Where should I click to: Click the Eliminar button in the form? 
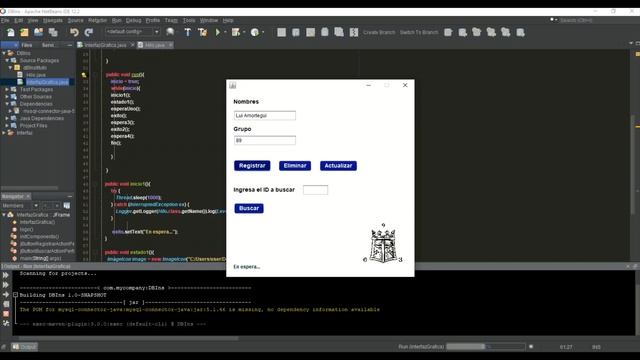295,166
